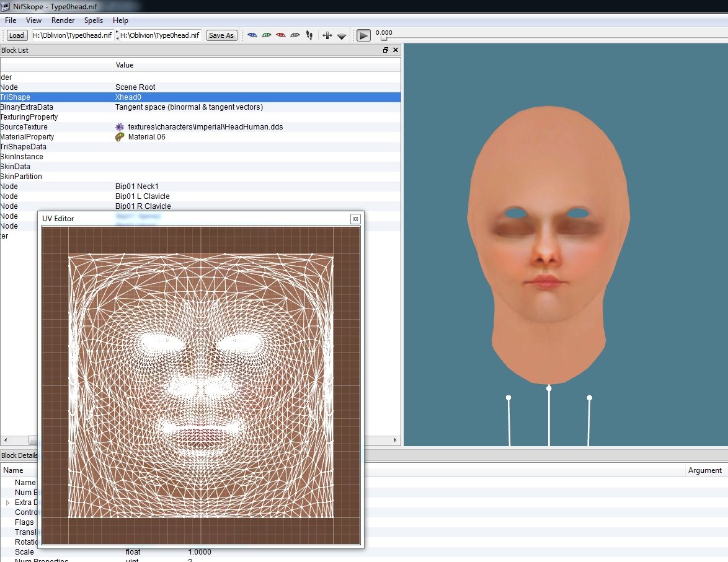Click the load file path field
The width and height of the screenshot is (728, 562).
point(73,35)
